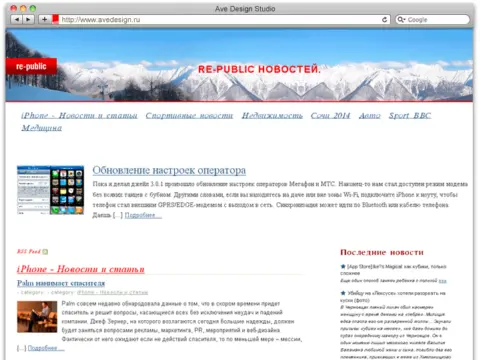Open Медицина menu link
Image resolution: width=480 pixels, height=360 pixels.
point(42,128)
